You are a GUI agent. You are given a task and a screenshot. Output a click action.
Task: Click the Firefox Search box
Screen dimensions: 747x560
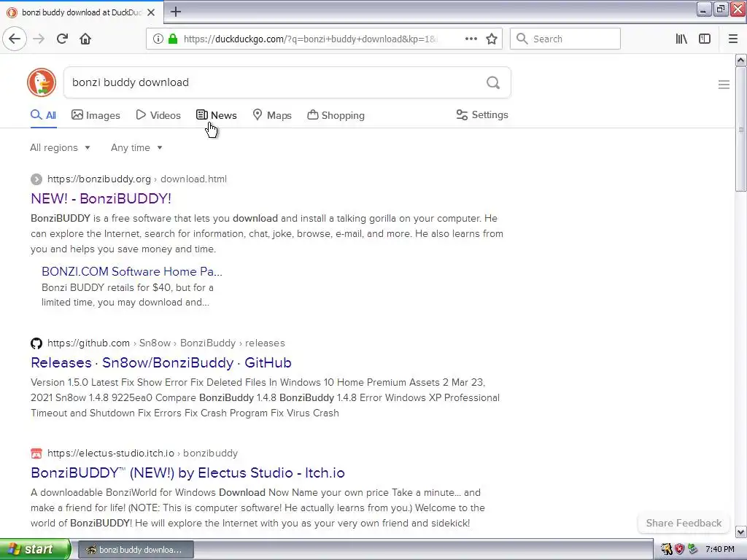[x=565, y=39]
